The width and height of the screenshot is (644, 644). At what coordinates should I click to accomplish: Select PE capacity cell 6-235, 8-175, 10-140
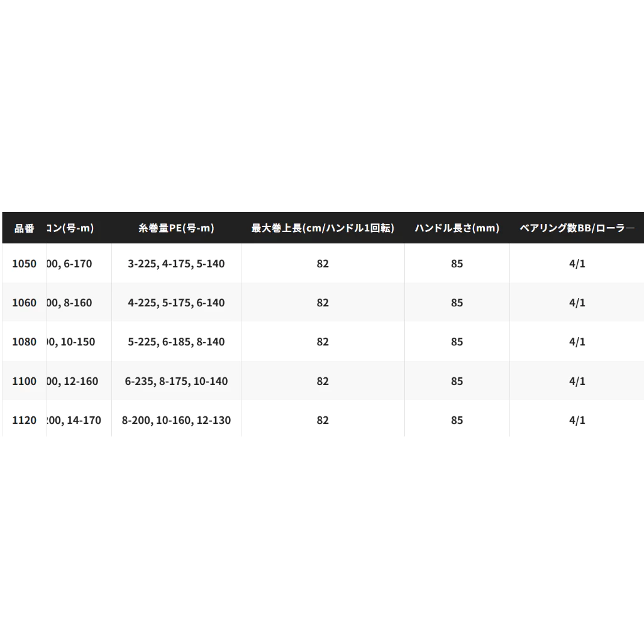click(x=176, y=381)
